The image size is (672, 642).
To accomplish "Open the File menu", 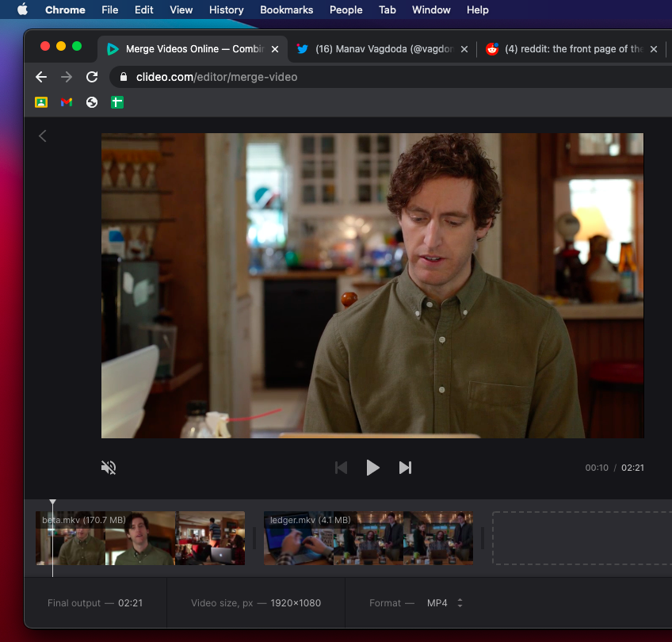I will coord(109,10).
